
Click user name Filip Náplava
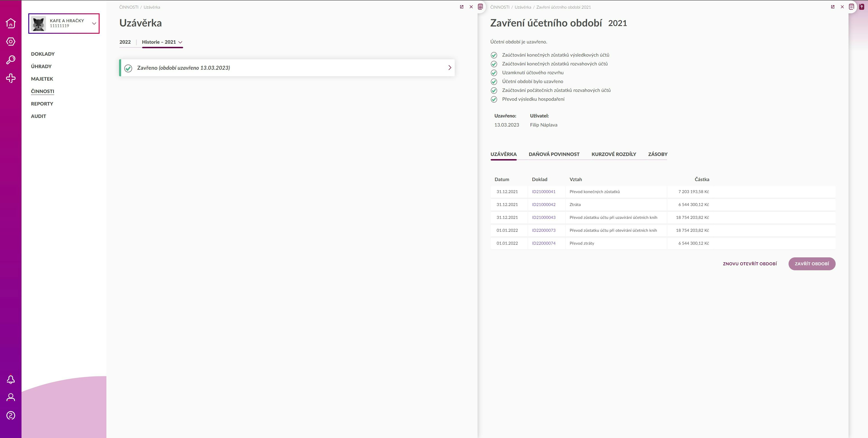[543, 125]
